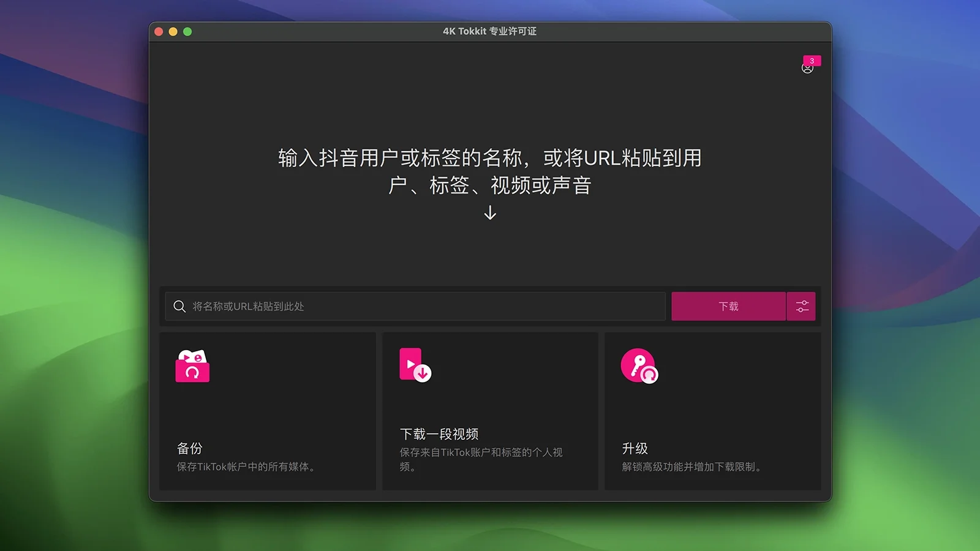This screenshot has width=980, height=551.
Task: Select the 备份 card title
Action: point(190,448)
